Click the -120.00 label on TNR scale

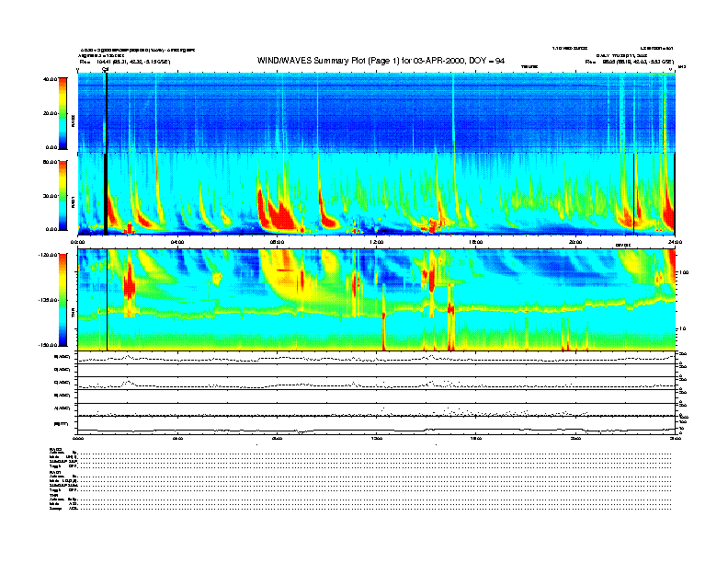click(x=48, y=255)
